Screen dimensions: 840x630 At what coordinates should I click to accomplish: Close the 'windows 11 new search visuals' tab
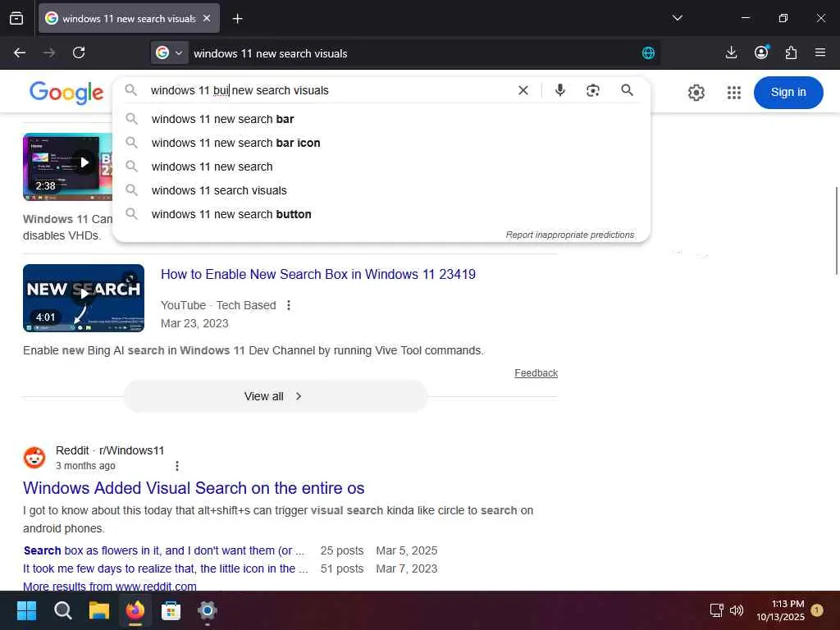click(207, 18)
